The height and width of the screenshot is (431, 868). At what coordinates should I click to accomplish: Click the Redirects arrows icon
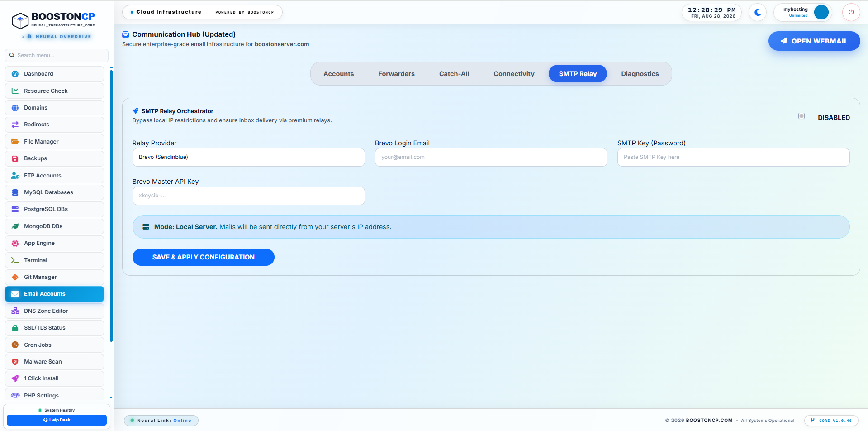tap(15, 125)
